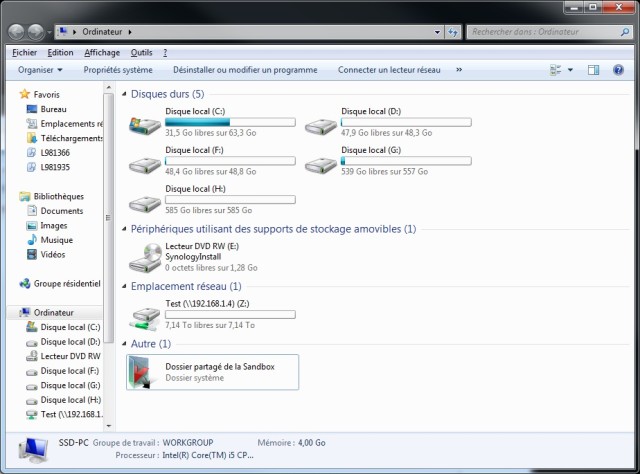
Task: Click the change view icon
Action: [556, 70]
